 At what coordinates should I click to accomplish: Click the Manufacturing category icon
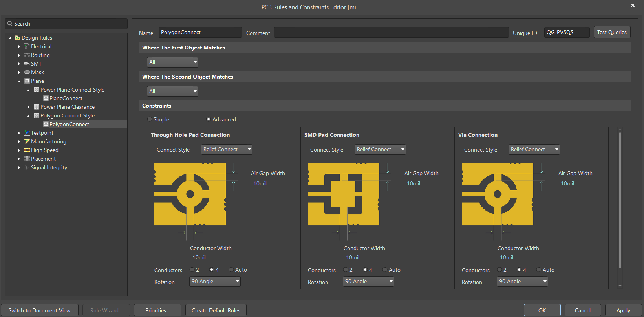(27, 141)
